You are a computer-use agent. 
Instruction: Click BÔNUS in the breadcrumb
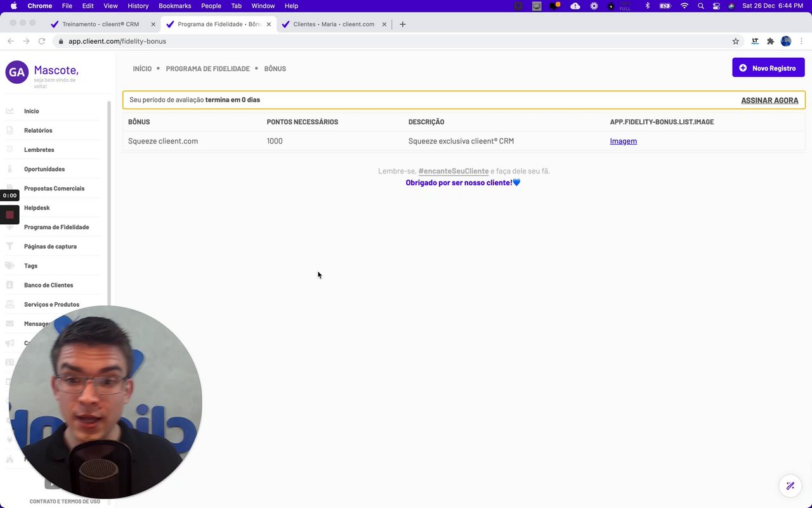[275, 69]
